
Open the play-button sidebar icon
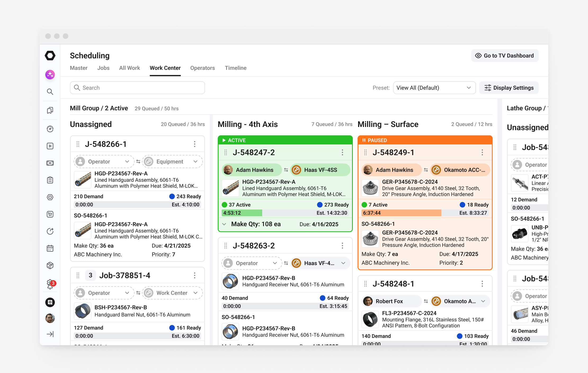point(50,146)
